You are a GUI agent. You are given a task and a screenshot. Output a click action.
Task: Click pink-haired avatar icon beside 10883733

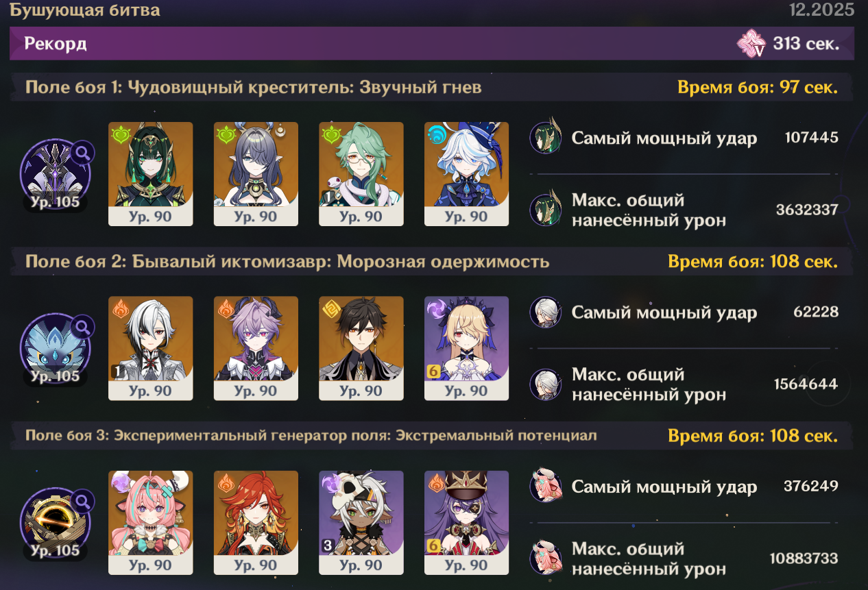(x=546, y=558)
